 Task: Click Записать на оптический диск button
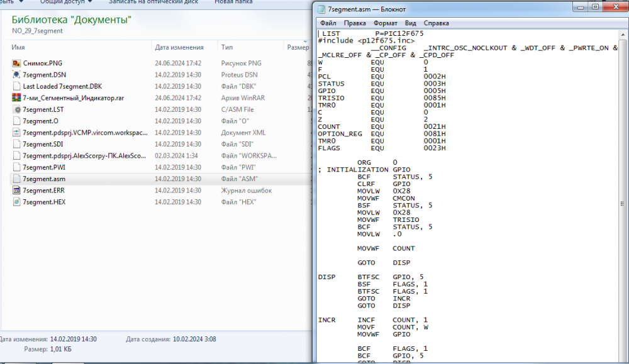pos(153,2)
